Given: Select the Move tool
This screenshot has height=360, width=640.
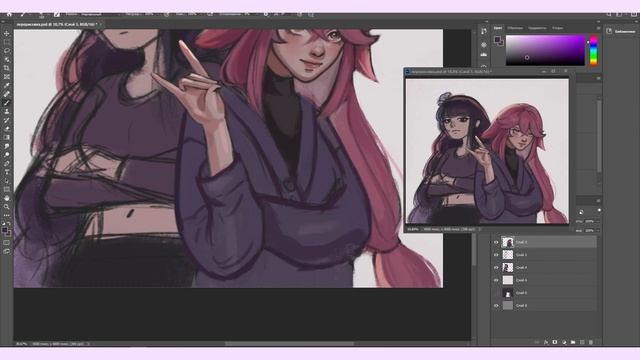Looking at the screenshot, I should [x=7, y=33].
